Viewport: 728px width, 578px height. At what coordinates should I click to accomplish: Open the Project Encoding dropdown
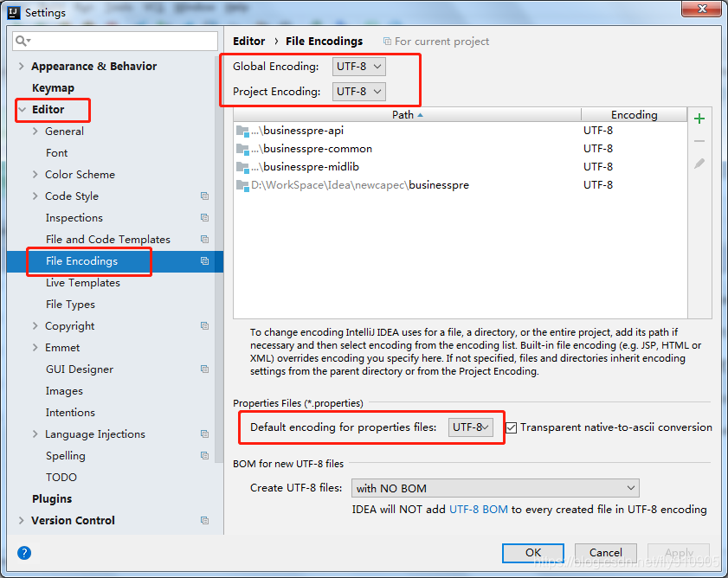(x=359, y=92)
